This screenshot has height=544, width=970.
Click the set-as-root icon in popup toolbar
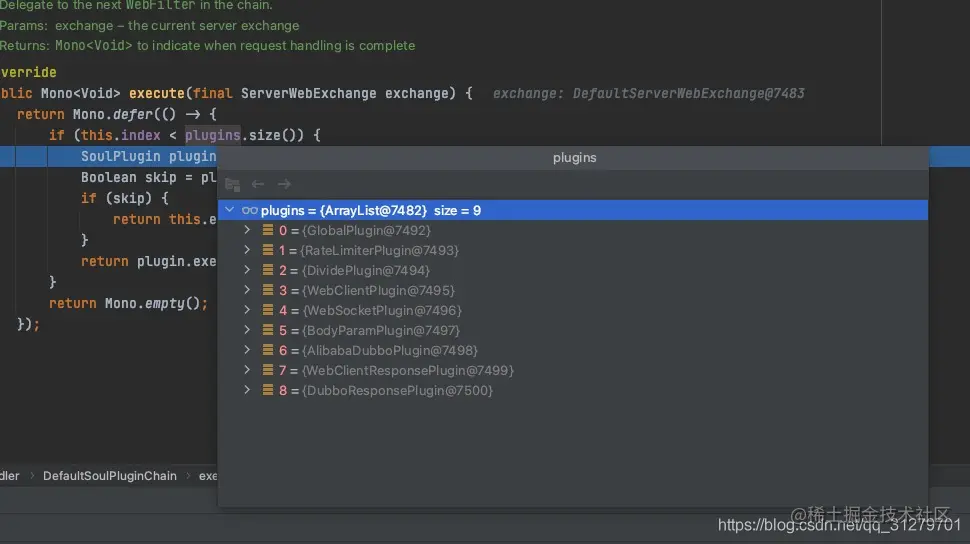233,184
